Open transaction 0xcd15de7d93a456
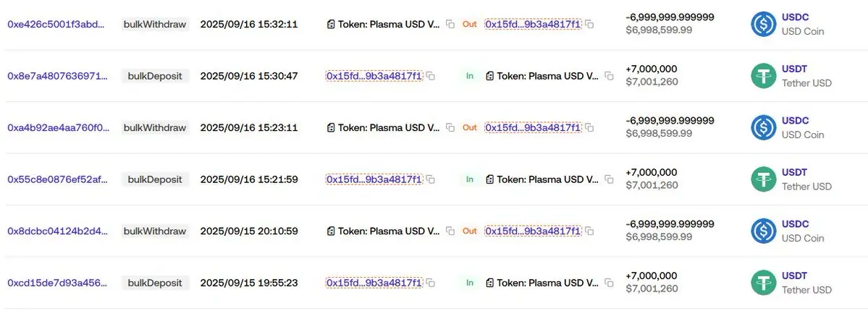Viewport: 868px width, 311px height. (57, 283)
